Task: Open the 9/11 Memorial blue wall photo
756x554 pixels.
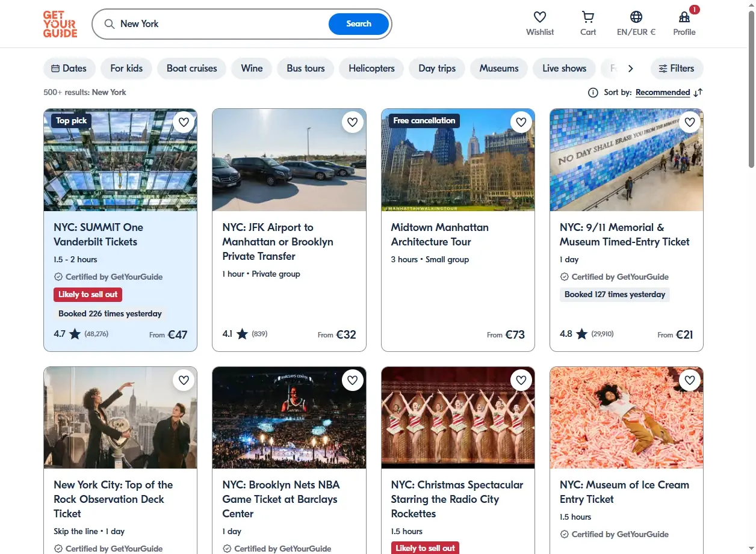Action: point(627,160)
